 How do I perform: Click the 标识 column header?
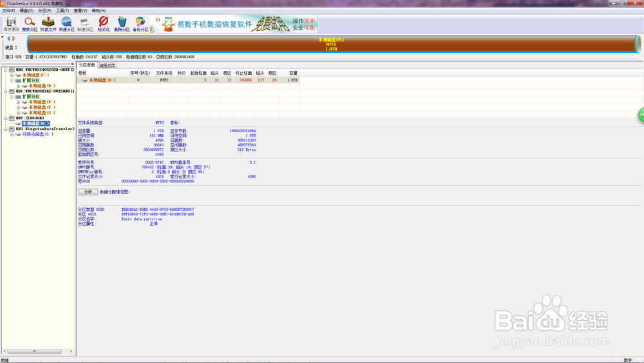point(182,73)
